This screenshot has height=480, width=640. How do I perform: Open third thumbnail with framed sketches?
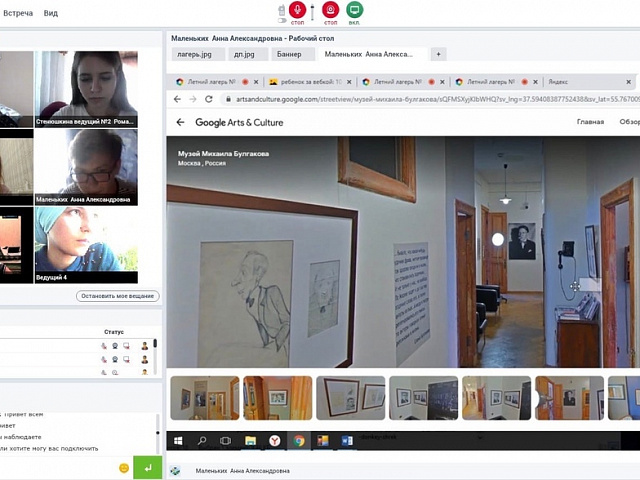(x=351, y=398)
